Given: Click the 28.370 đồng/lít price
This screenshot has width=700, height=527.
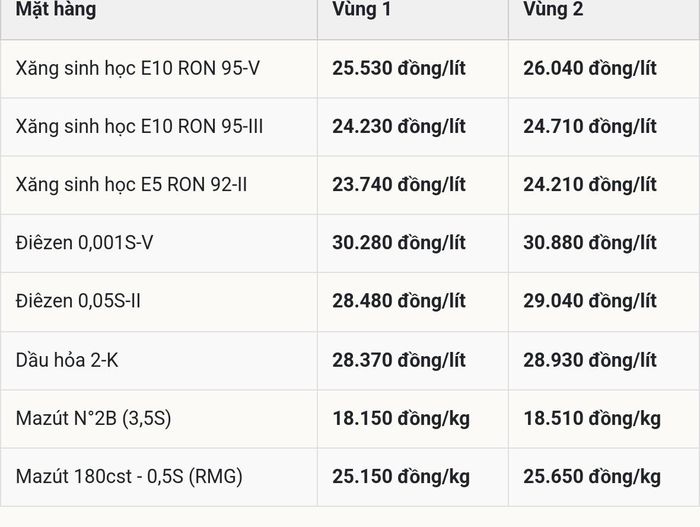Looking at the screenshot, I should (399, 360).
